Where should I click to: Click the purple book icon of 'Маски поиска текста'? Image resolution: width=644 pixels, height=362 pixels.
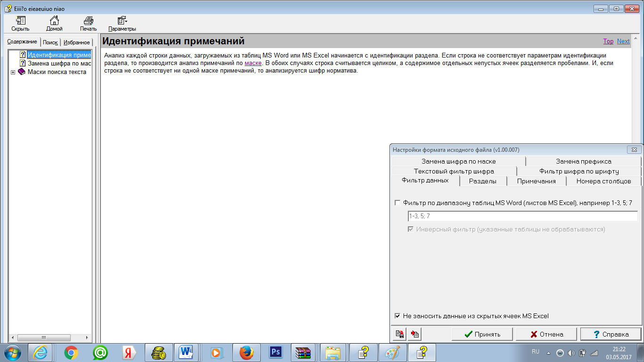pos(22,72)
